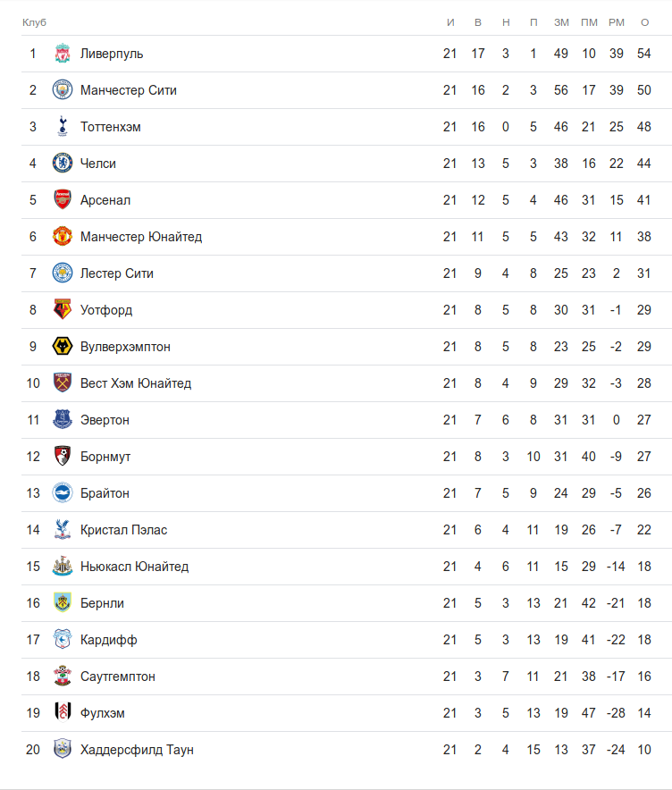
Task: Click the Everton club crest icon
Action: (x=62, y=420)
